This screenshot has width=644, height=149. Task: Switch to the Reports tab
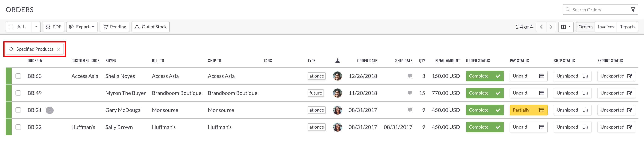[627, 27]
